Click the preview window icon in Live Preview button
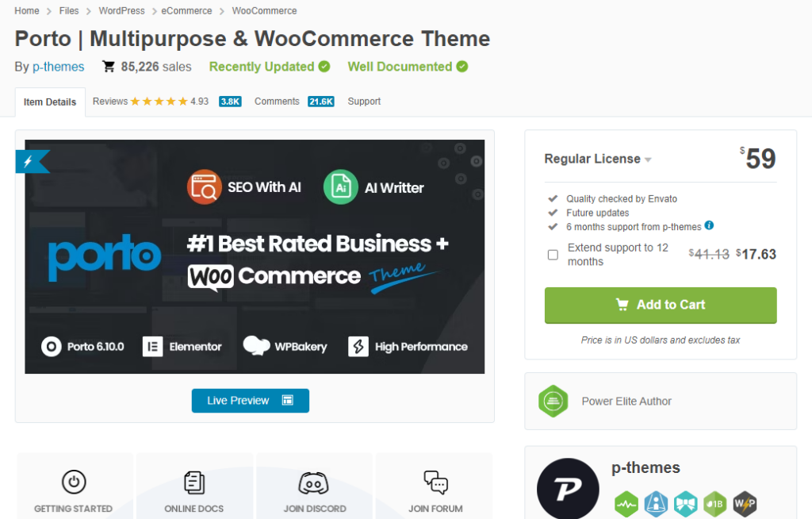Viewport: 812px width, 519px height. coord(287,400)
